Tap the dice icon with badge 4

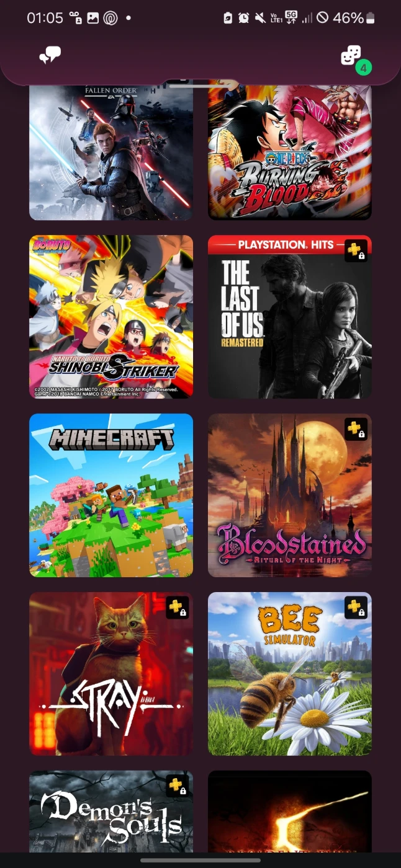pyautogui.click(x=355, y=59)
